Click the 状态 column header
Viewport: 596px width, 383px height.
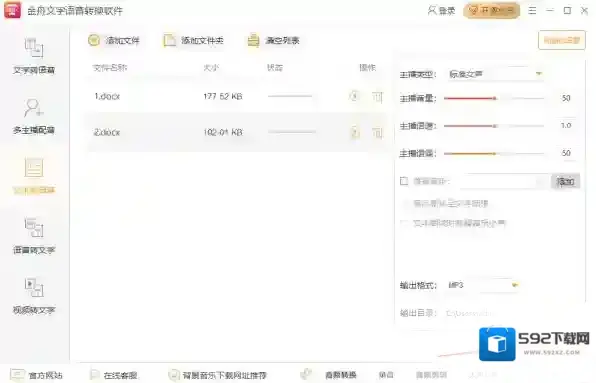[275, 68]
